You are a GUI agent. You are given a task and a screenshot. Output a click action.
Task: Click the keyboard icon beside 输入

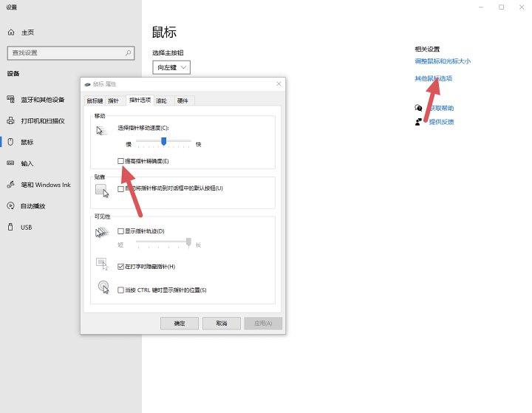pyautogui.click(x=11, y=163)
